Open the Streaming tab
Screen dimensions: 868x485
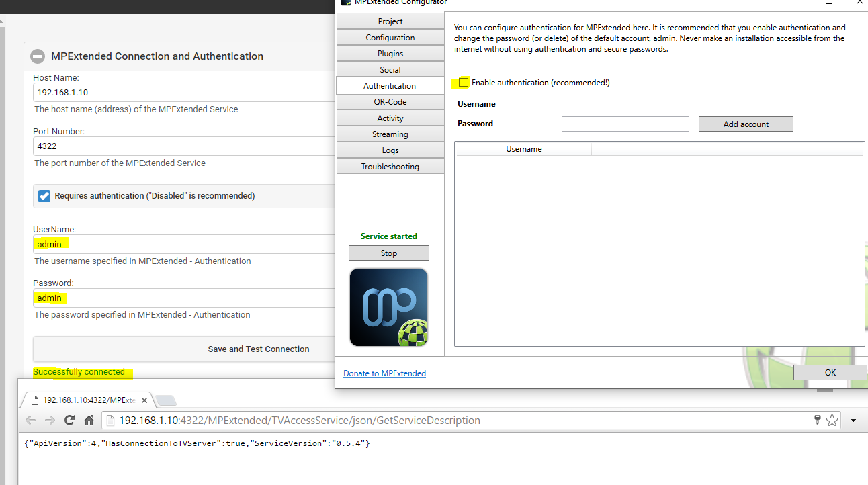point(390,134)
